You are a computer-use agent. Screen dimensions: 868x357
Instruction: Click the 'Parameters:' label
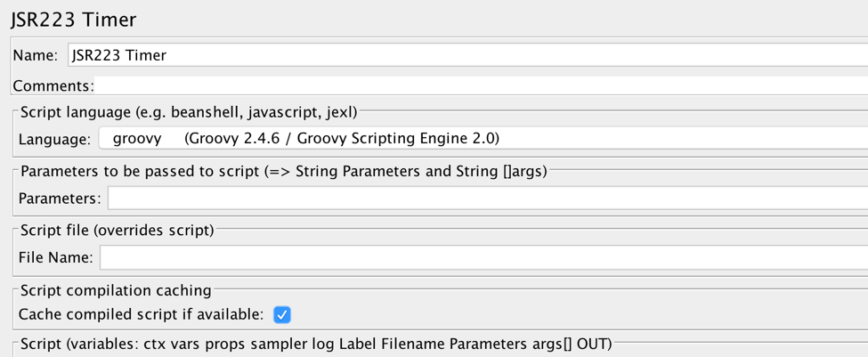pyautogui.click(x=60, y=198)
